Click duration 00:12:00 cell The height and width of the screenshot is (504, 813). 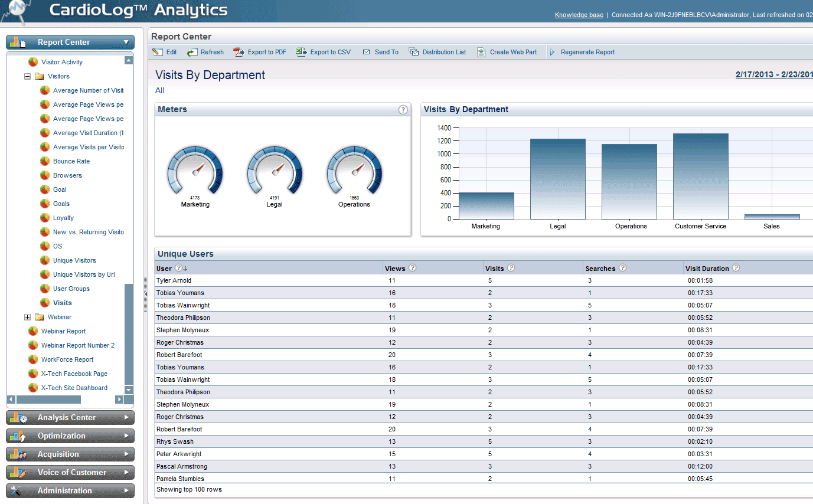coord(700,466)
